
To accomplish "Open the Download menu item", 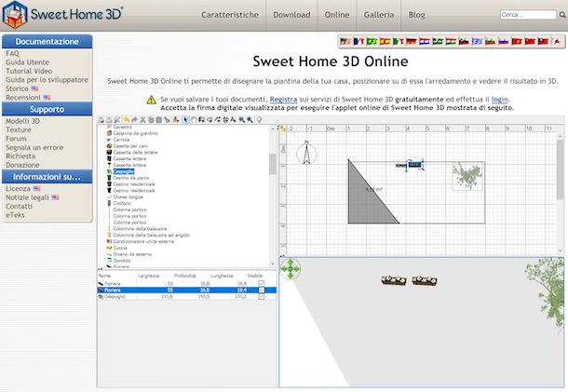I will pyautogui.click(x=291, y=15).
